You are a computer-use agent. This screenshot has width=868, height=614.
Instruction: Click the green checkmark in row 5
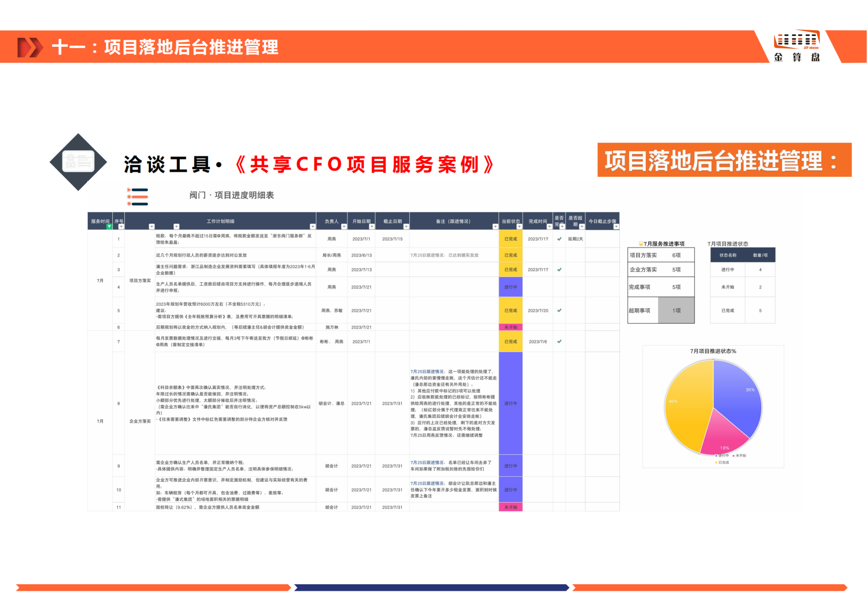[x=559, y=311]
